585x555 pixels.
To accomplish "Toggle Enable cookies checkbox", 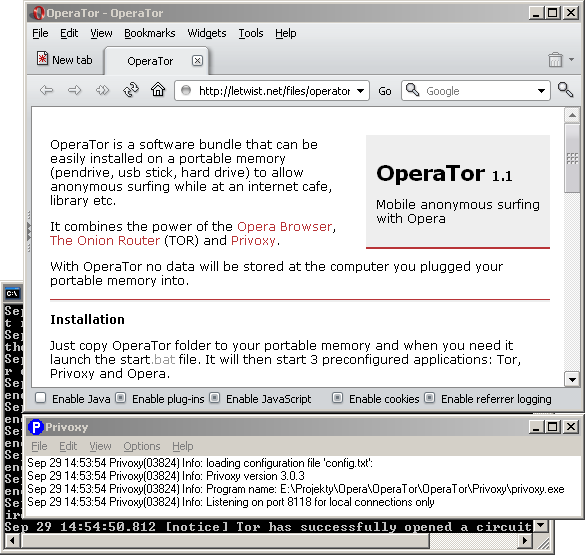I will (x=337, y=398).
